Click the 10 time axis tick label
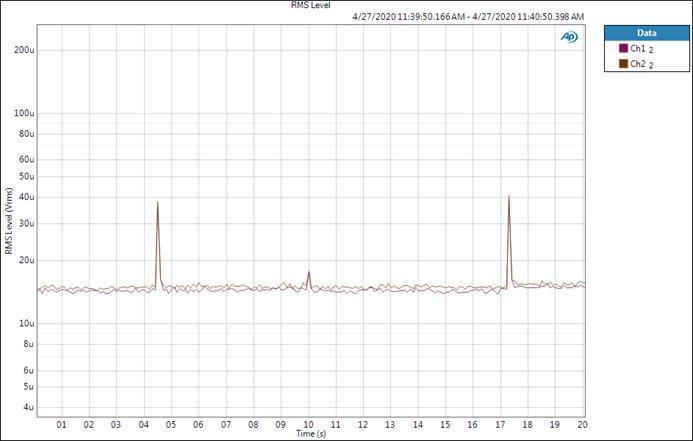693x441 pixels. 308,425
